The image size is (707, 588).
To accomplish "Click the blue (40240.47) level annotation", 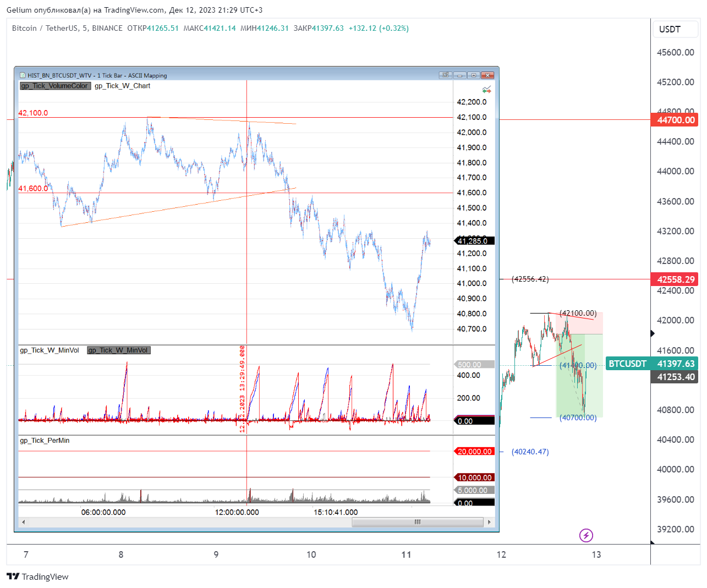I will 530,452.
